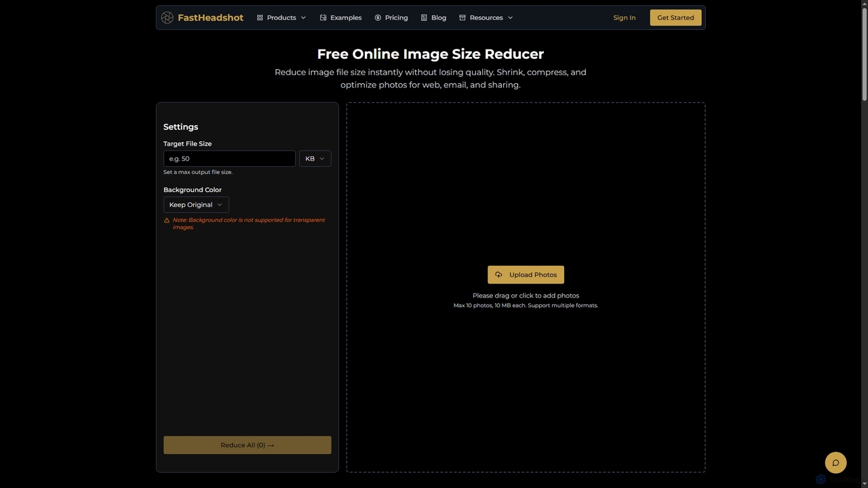
Task: Click the Sign In link
Action: click(x=625, y=18)
